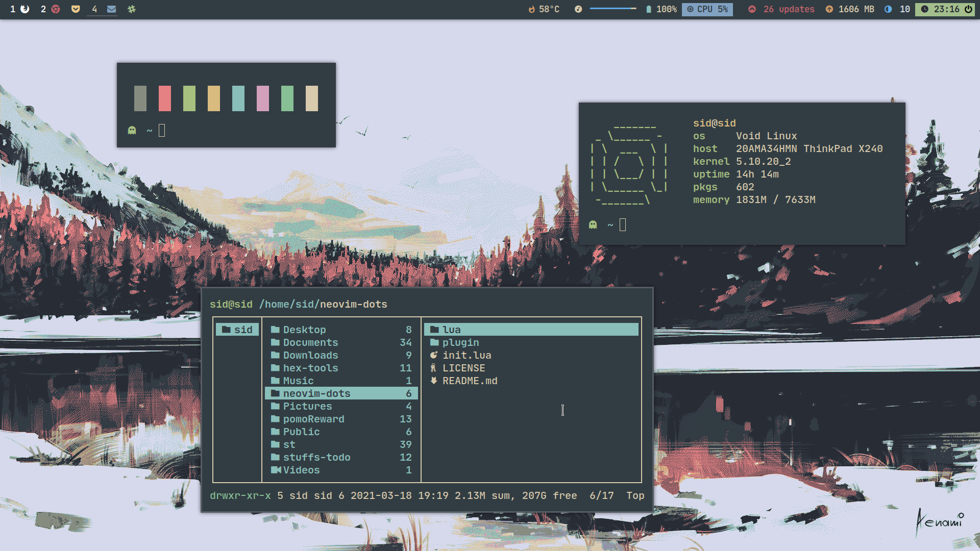Open the plugin folder
The height and width of the screenshot is (551, 980).
[460, 342]
